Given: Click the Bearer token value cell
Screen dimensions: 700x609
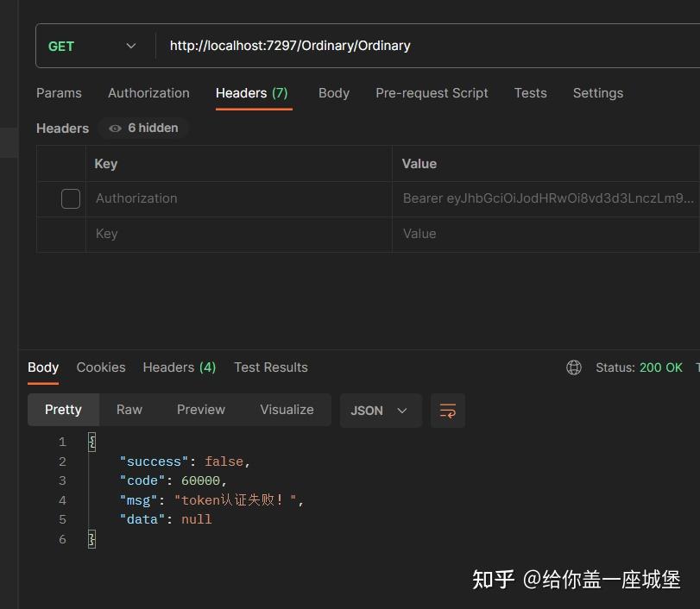Looking at the screenshot, I should 546,198.
